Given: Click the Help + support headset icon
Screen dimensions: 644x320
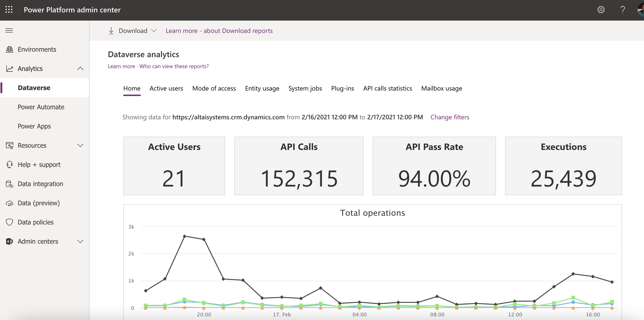Looking at the screenshot, I should 10,165.
